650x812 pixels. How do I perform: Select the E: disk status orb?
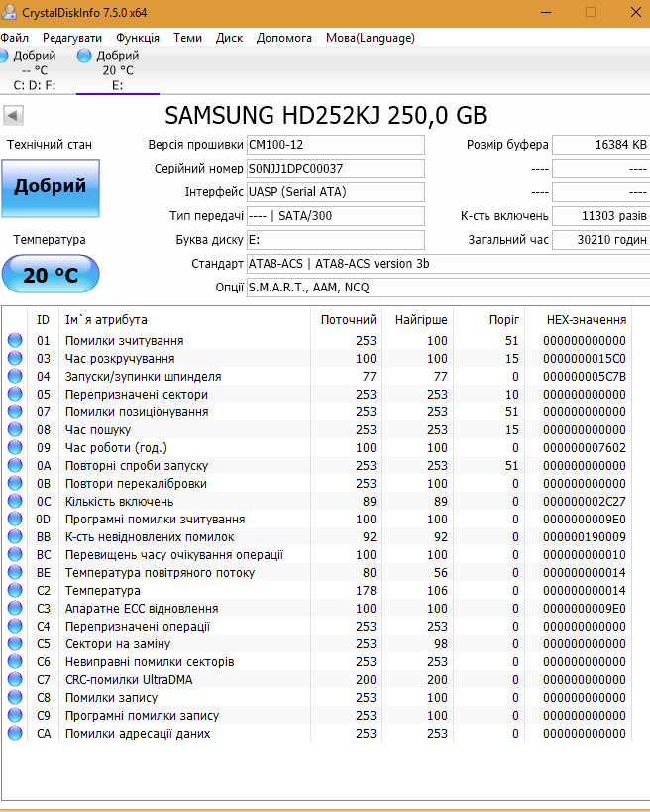click(x=84, y=56)
